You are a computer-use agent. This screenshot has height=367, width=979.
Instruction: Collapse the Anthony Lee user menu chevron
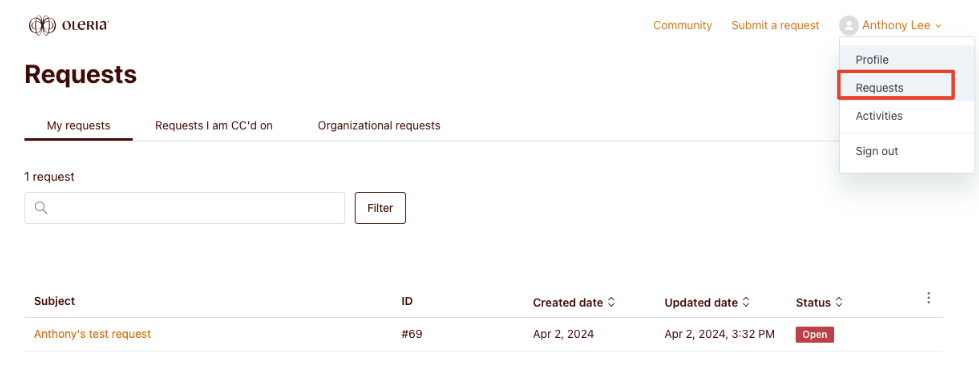pyautogui.click(x=938, y=26)
